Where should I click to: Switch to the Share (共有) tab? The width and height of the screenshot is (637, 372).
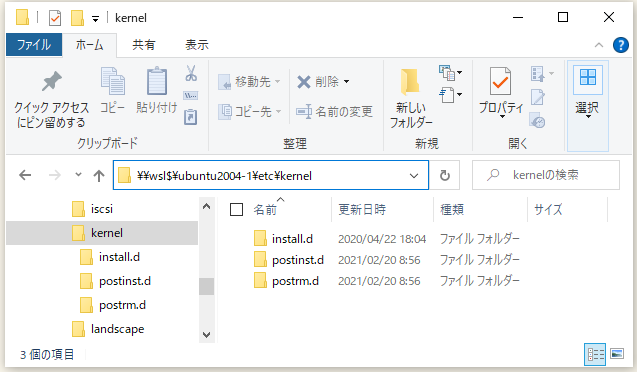144,45
